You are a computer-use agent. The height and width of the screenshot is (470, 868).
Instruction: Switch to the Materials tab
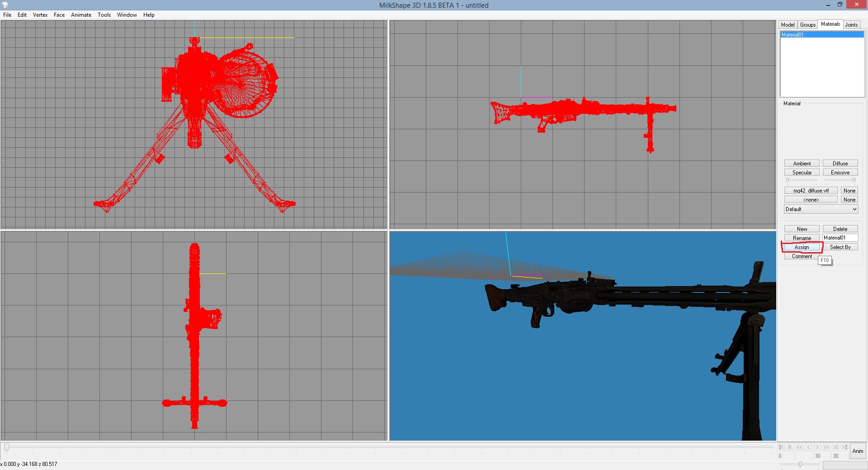(x=830, y=24)
